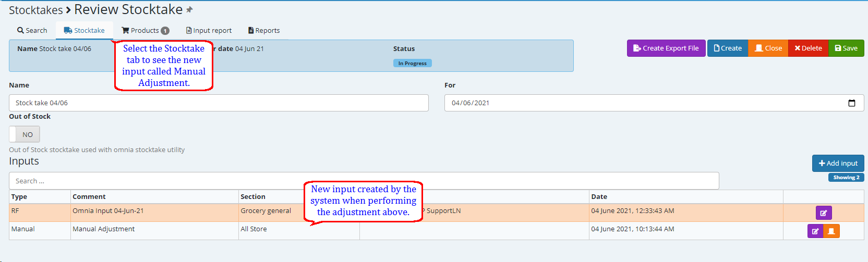Click the orange Close stocktake button

click(768, 48)
